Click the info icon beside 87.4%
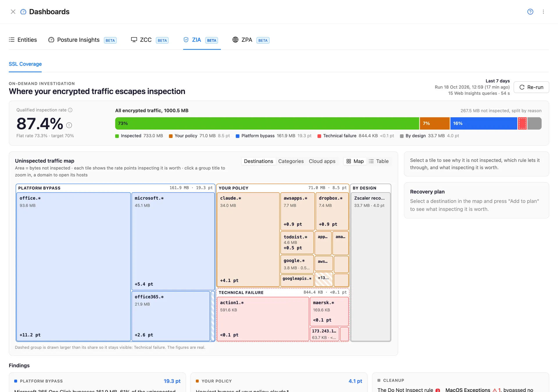 click(x=69, y=125)
